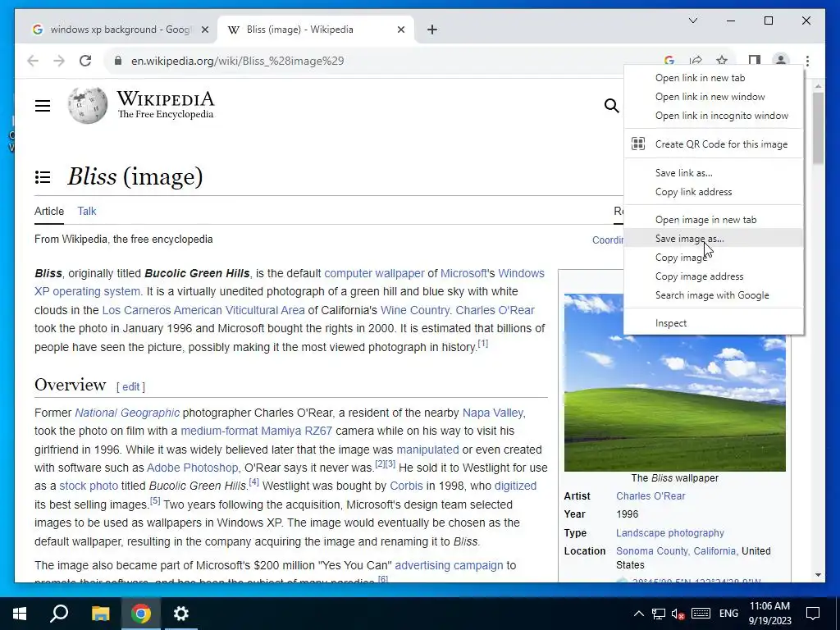Click the address bar URL
This screenshot has width=840, height=630.
coord(237,61)
